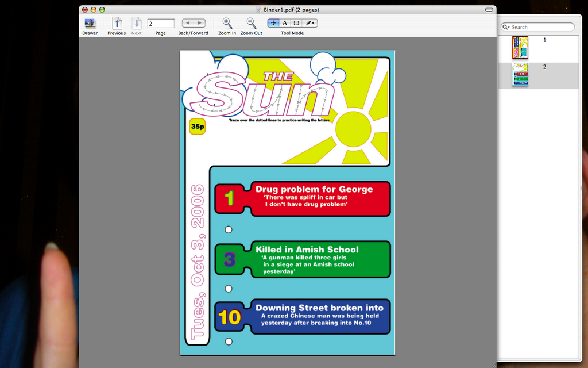
Task: Click the Next page arrow icon
Action: point(137,23)
